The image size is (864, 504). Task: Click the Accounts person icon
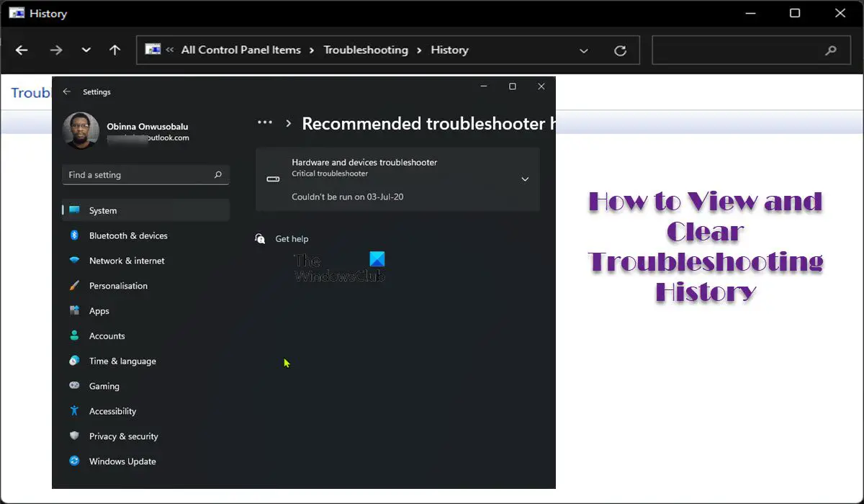(x=74, y=336)
